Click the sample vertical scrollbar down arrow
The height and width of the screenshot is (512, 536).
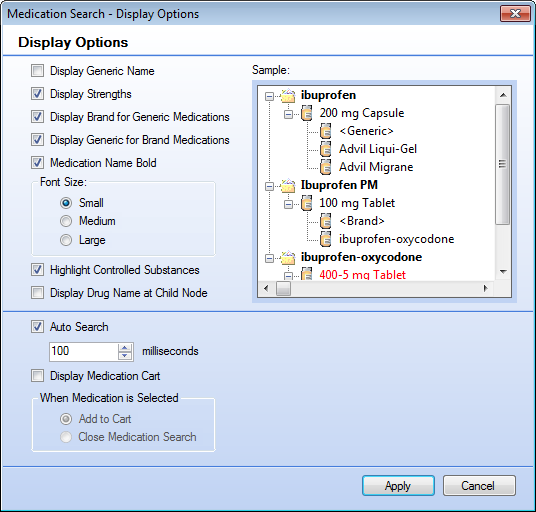[x=503, y=272]
